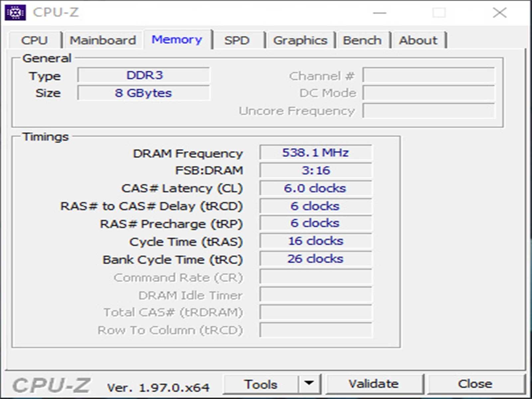Click the empty Uncore Frequency field

pyautogui.click(x=429, y=111)
